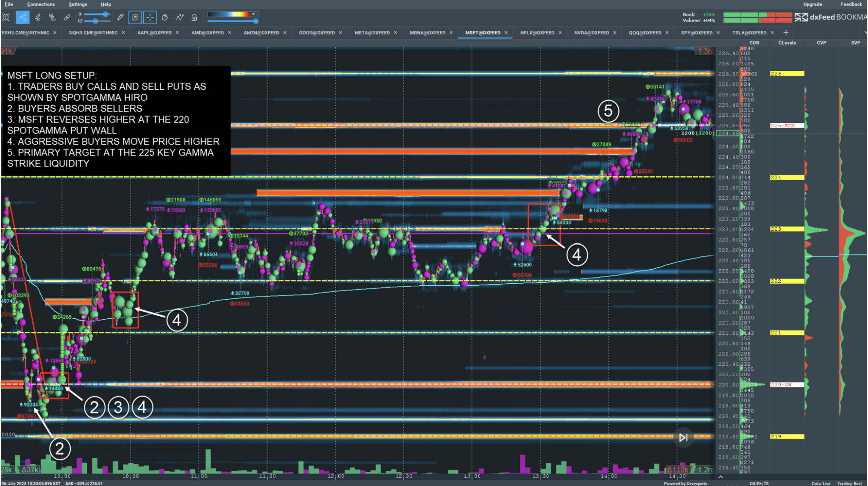Click the 220-PW put wall label
This screenshot has width=868, height=486.
[x=787, y=385]
